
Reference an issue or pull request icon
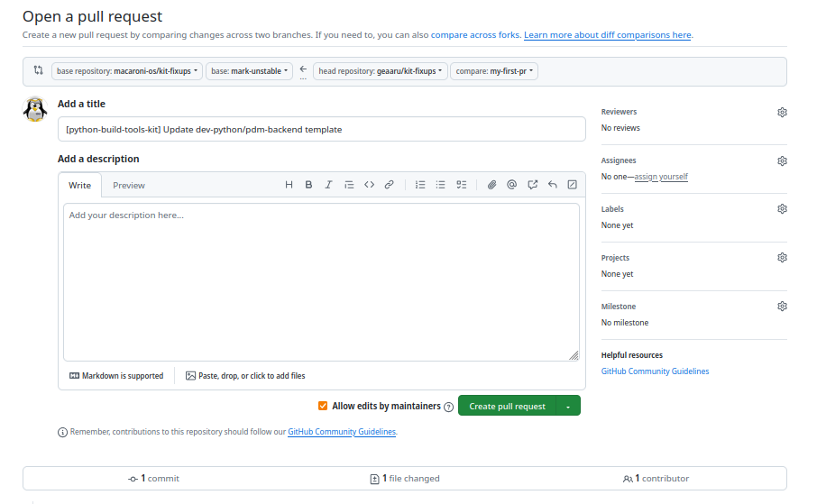[x=533, y=185]
